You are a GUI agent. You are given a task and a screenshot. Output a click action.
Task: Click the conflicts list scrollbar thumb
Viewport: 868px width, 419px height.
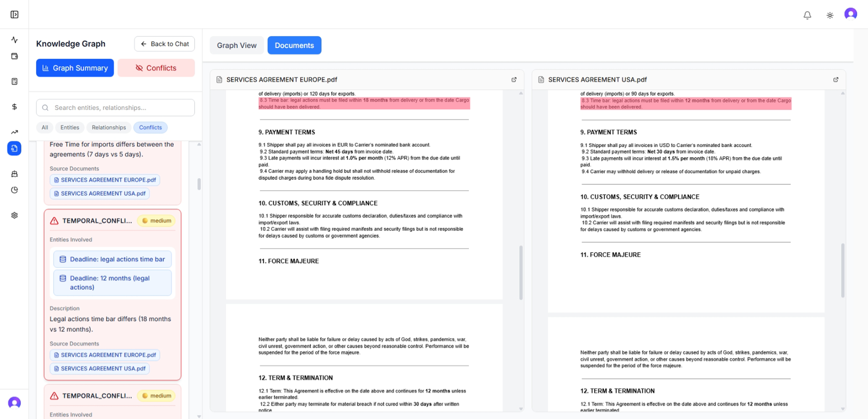(x=199, y=184)
